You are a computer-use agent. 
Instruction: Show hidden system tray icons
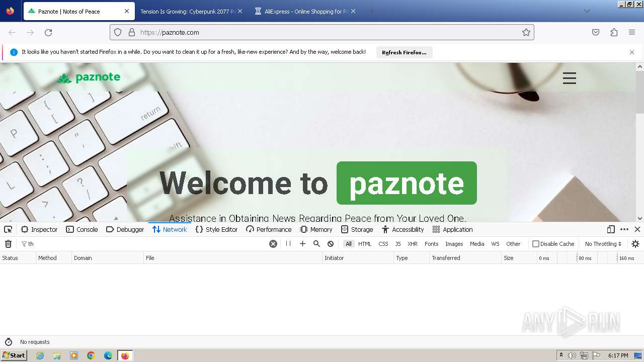coord(561,355)
